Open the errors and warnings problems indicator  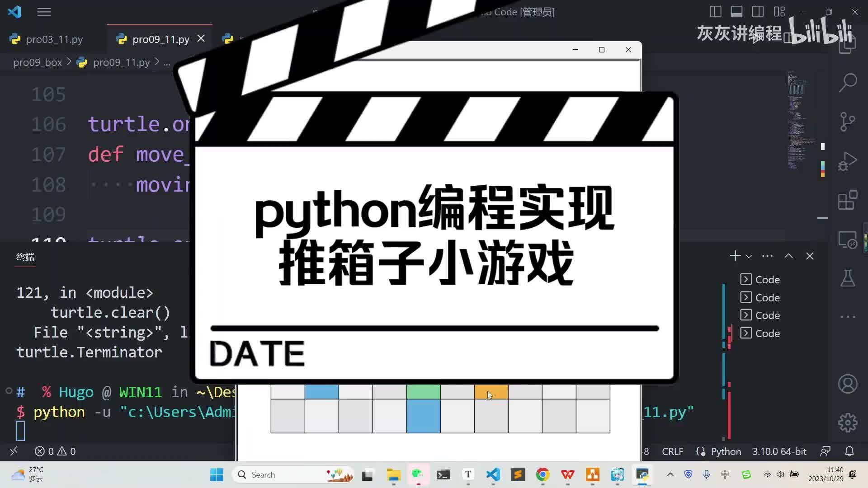tap(55, 451)
